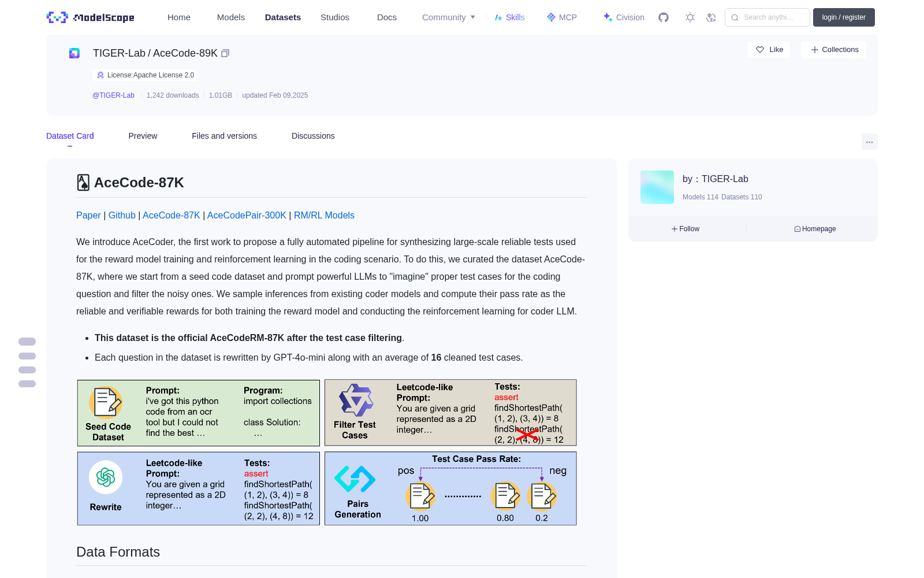Click the license badge icon
This screenshot has width=924, height=578.
(x=100, y=75)
